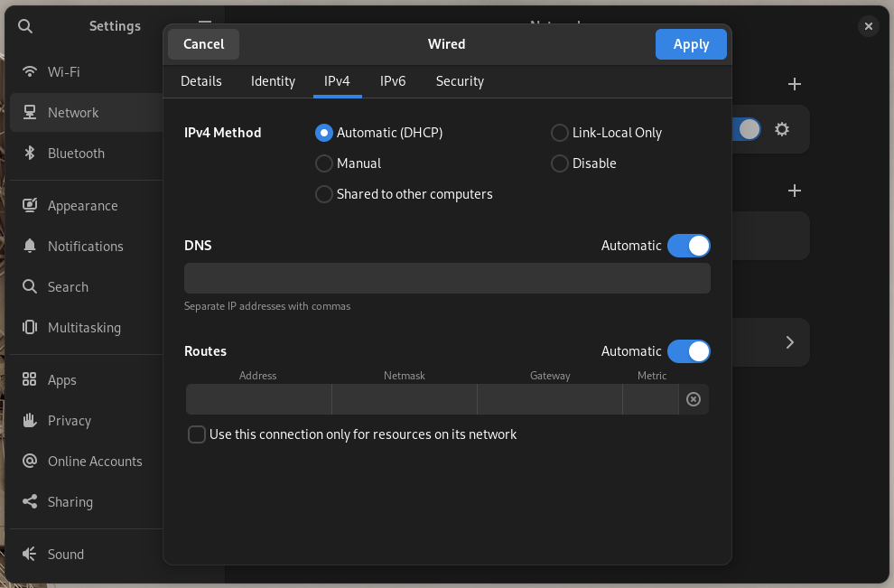Turn off Automatic Routes
894x588 pixels.
(x=689, y=351)
